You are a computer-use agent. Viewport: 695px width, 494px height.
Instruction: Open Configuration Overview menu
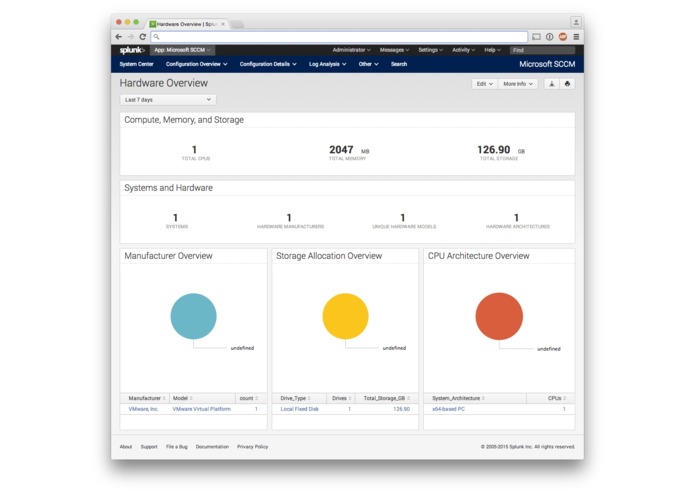pyautogui.click(x=196, y=64)
